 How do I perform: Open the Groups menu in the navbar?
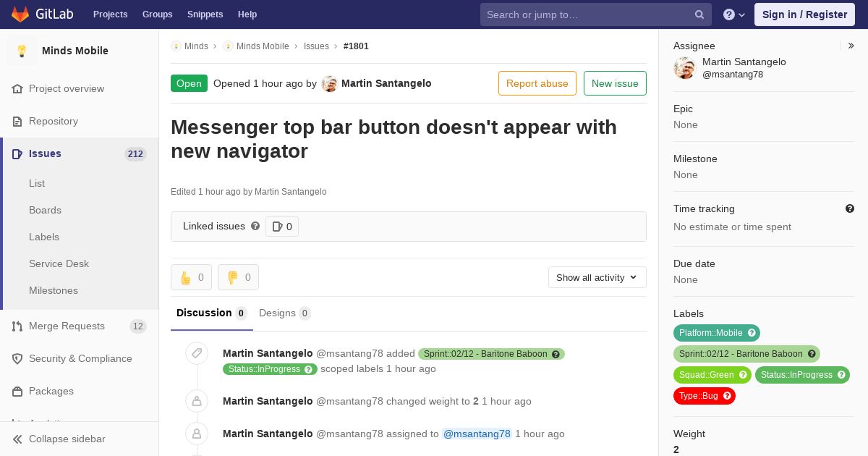[157, 14]
